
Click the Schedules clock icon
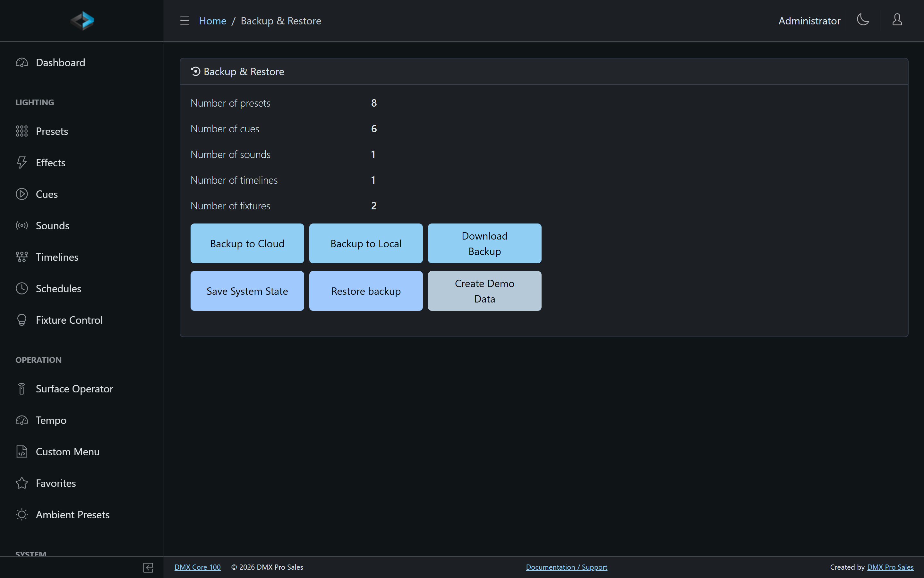point(22,289)
